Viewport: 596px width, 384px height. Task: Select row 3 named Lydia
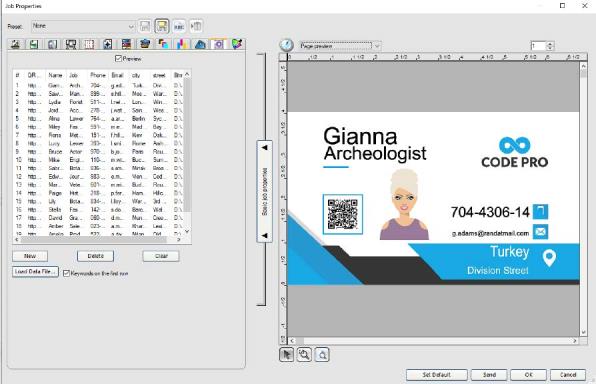coord(98,102)
